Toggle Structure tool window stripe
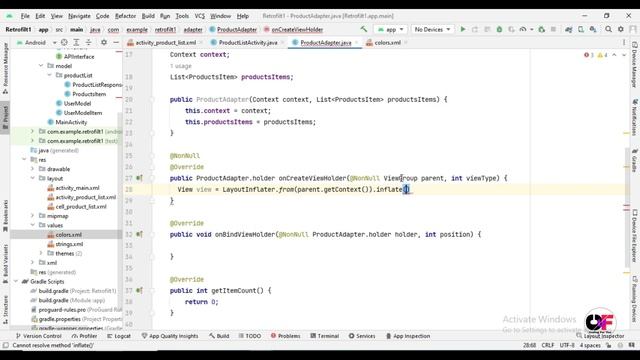The image size is (640, 360). [5, 309]
